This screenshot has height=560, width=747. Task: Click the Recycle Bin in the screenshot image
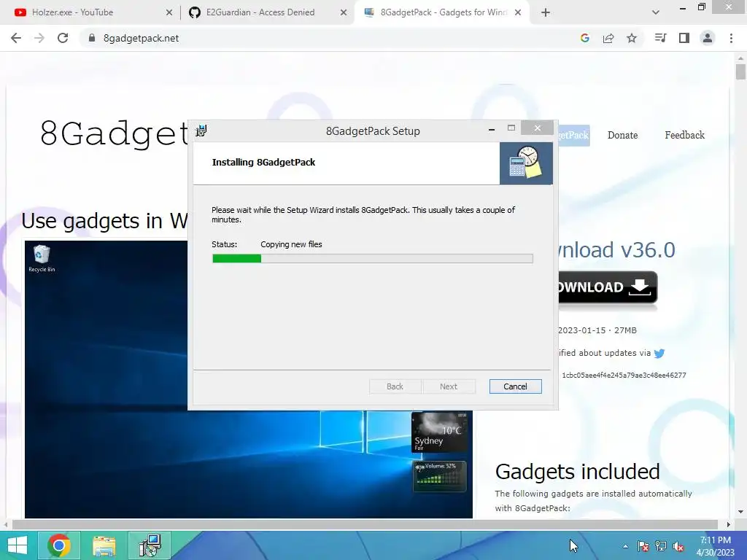[x=42, y=259]
